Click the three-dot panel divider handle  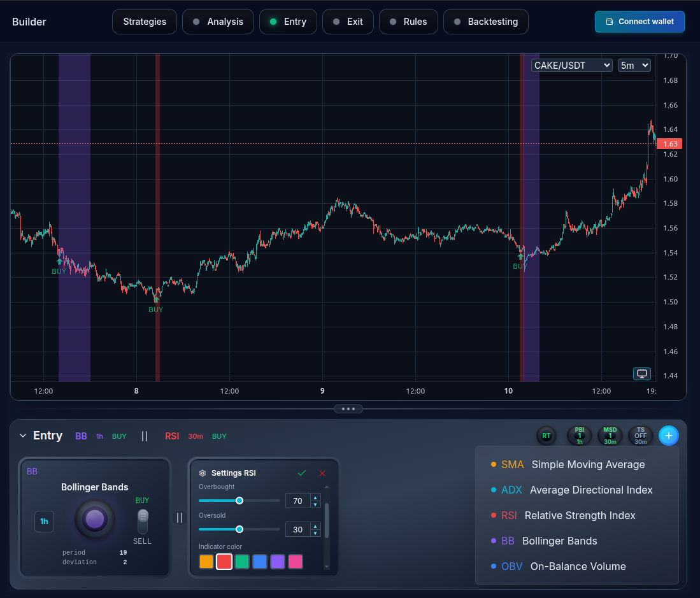(x=348, y=409)
